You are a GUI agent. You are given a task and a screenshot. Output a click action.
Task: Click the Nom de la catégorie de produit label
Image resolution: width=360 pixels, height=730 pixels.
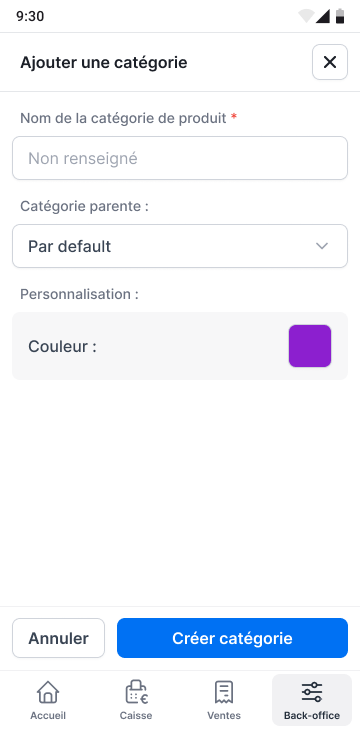[123, 118]
